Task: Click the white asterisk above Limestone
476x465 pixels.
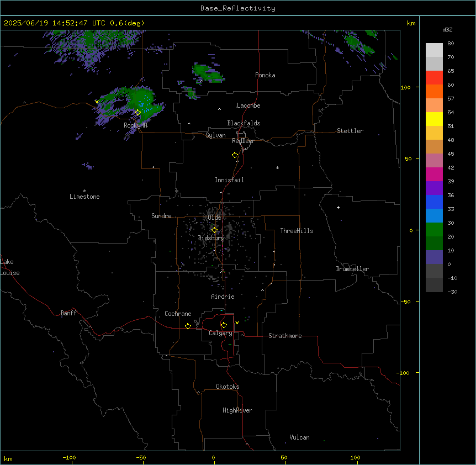Action: 84,191
